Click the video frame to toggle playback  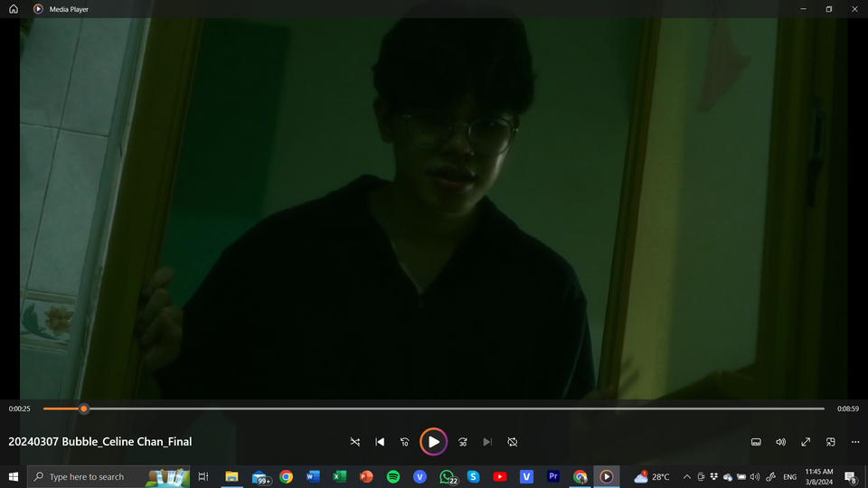click(x=433, y=209)
